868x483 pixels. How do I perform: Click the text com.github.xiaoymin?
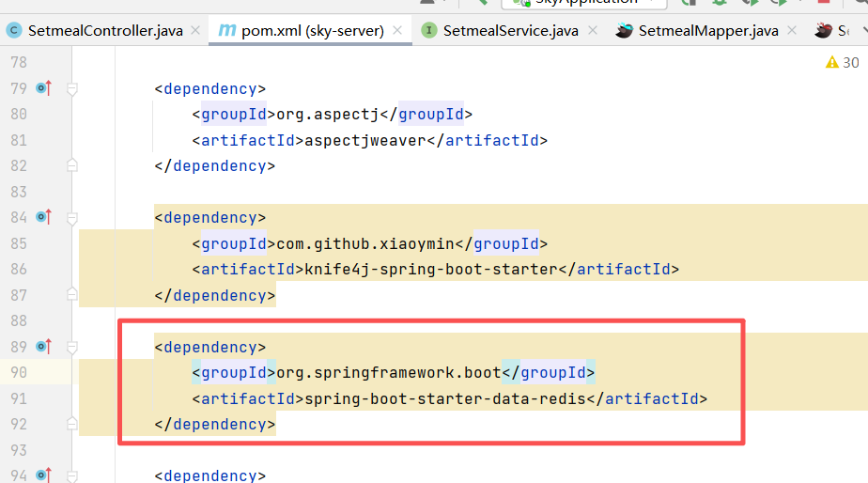[365, 244]
